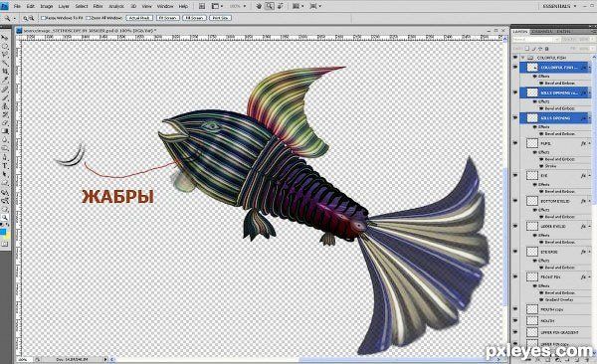Image resolution: width=597 pixels, height=364 pixels.
Task: Hide the Stroke effect on PUPIL
Action: point(541,166)
